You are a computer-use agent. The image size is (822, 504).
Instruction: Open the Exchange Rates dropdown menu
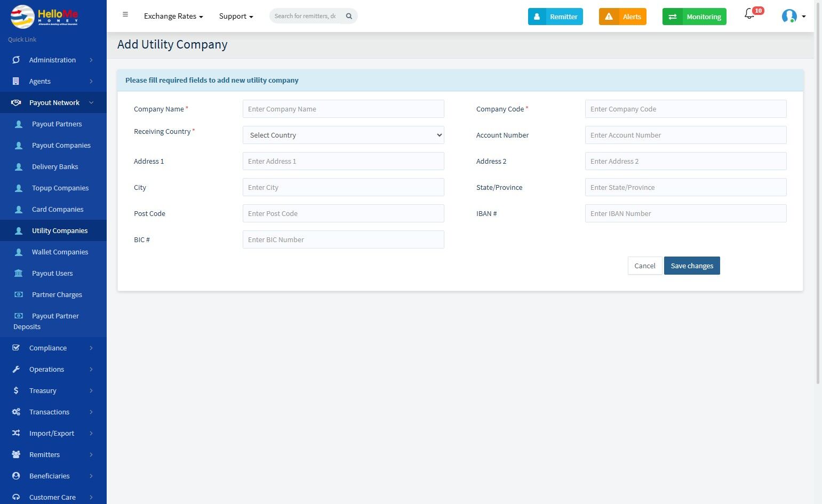173,16
